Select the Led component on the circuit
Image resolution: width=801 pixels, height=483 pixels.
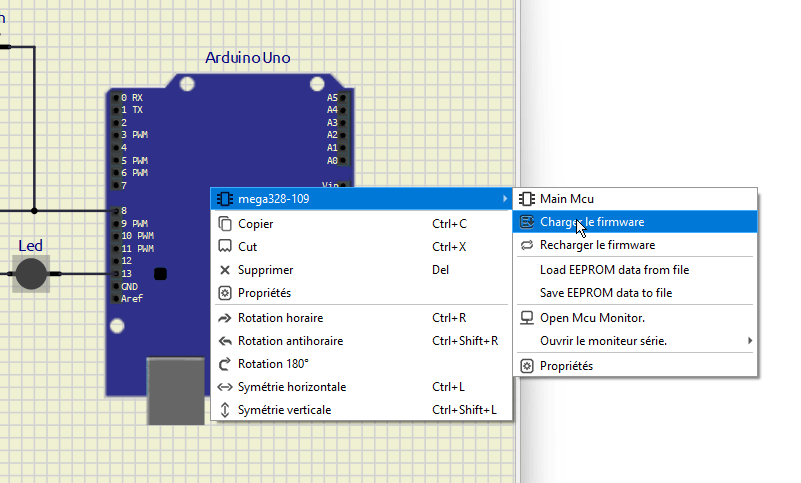[x=31, y=274]
